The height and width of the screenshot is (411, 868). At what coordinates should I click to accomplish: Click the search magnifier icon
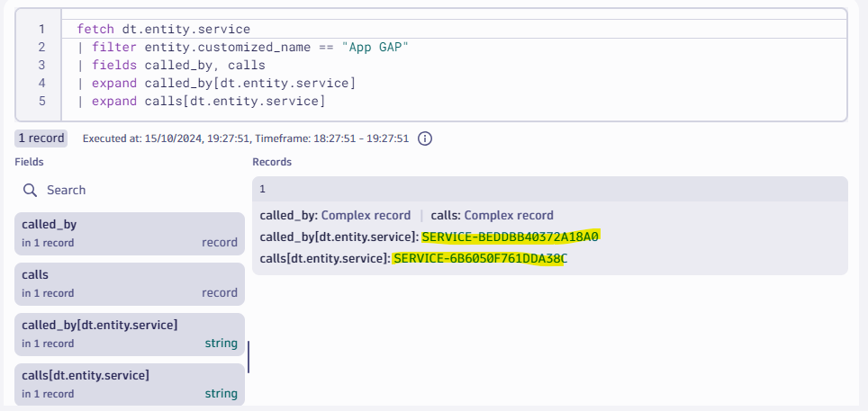(x=31, y=190)
